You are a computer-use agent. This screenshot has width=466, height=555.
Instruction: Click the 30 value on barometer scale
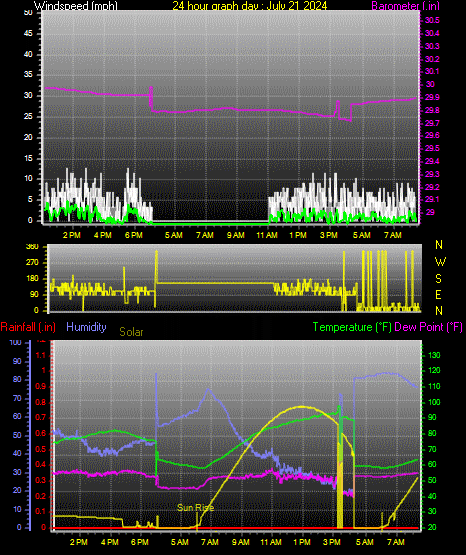pos(430,84)
